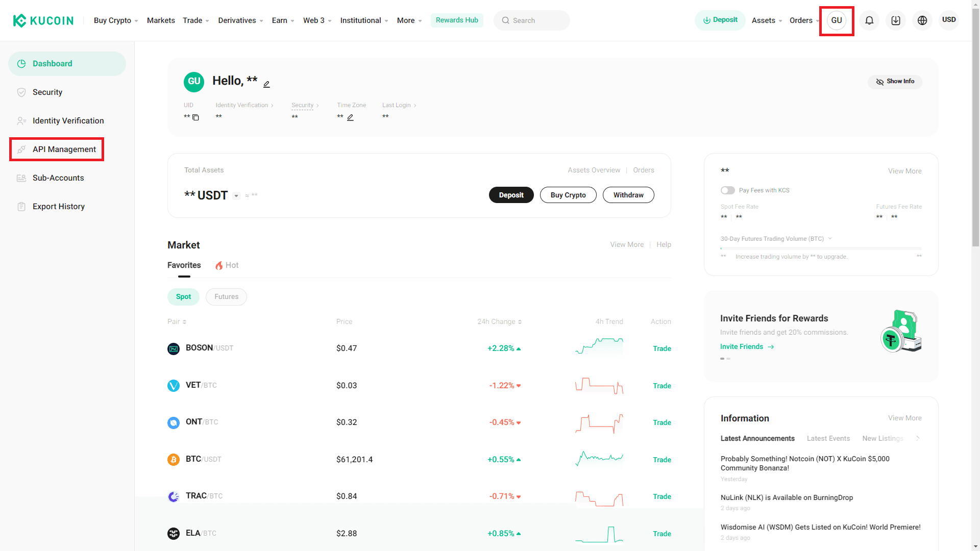This screenshot has height=551, width=980.
Task: Expand the Derivatives dropdown menu
Action: pos(240,20)
